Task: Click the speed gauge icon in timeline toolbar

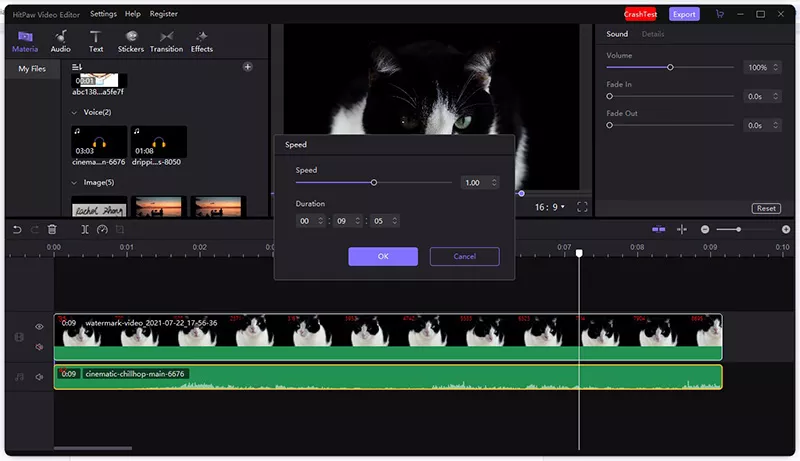Action: 102,229
